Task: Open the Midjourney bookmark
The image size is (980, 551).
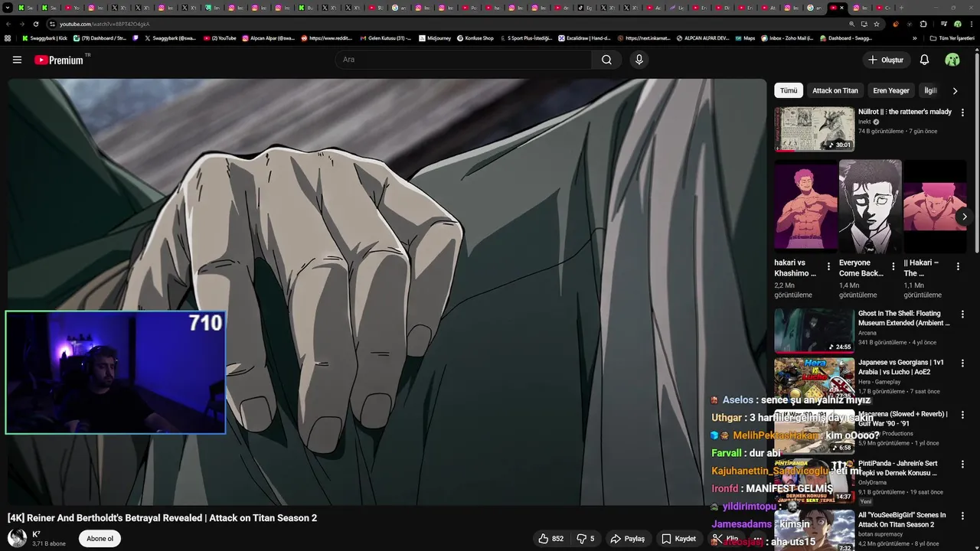Action: (x=433, y=37)
